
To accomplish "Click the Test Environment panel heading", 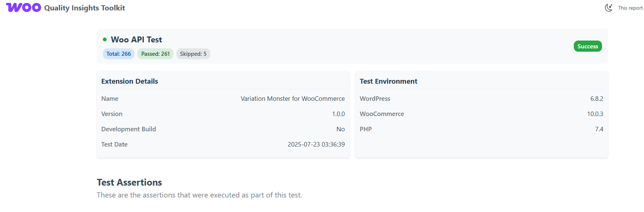I will tap(388, 81).
